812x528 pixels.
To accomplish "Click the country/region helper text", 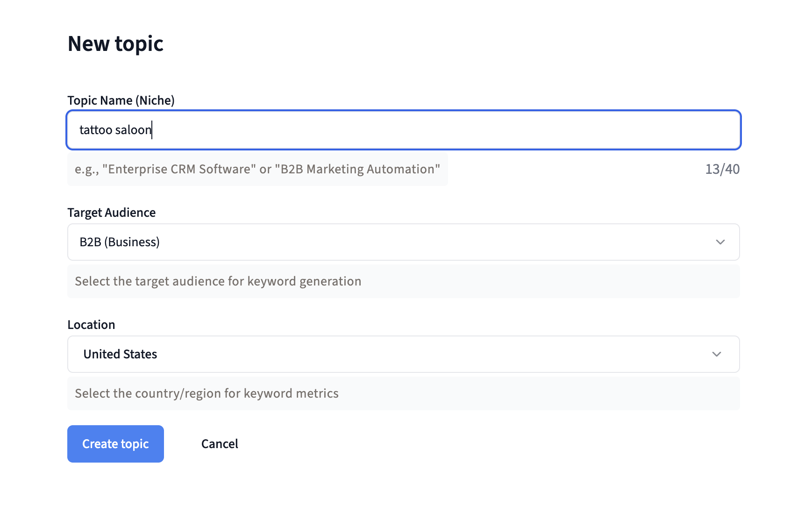I will (206, 393).
